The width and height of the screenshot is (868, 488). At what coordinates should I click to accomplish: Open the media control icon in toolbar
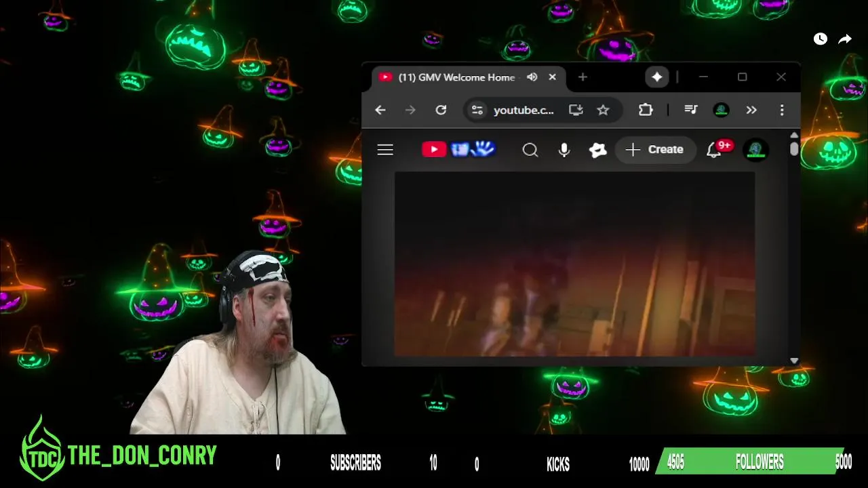click(691, 110)
